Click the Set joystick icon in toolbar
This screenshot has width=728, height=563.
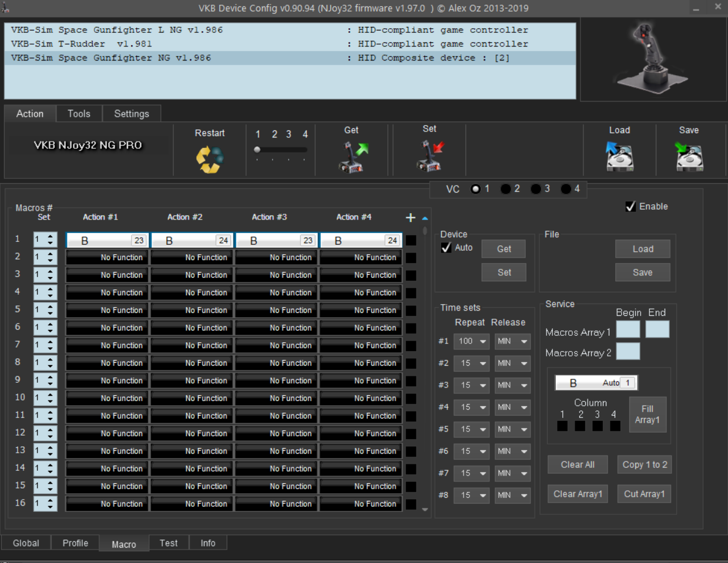click(x=430, y=156)
